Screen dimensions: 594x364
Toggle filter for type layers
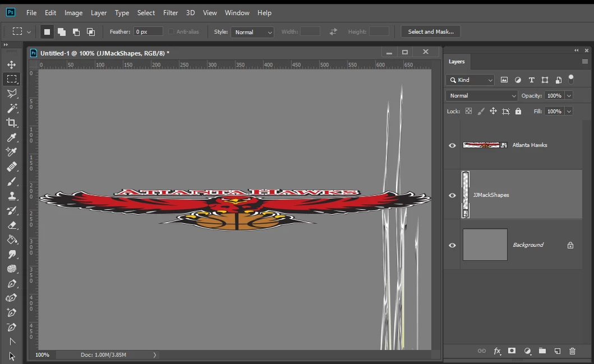pos(532,80)
